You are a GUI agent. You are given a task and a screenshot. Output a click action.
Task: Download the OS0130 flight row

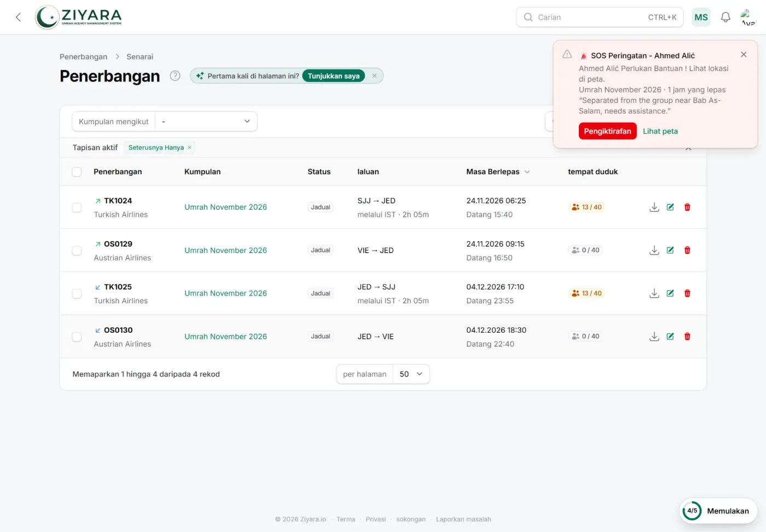pyautogui.click(x=654, y=337)
